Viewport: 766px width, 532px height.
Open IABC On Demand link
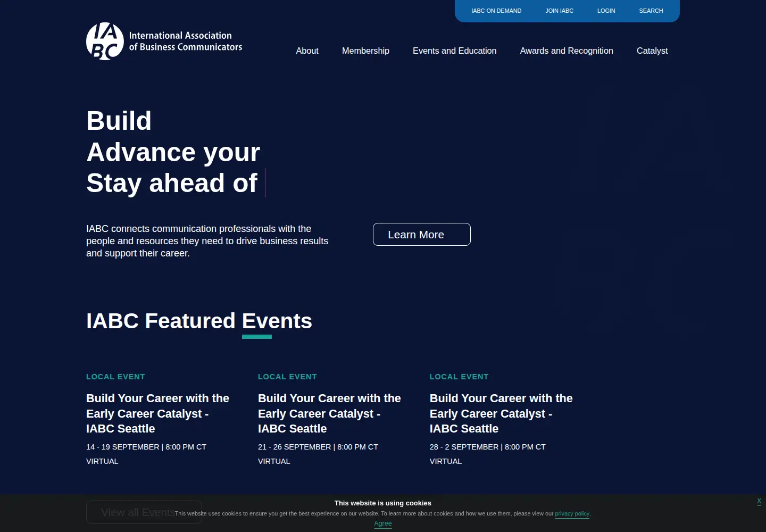coord(496,11)
